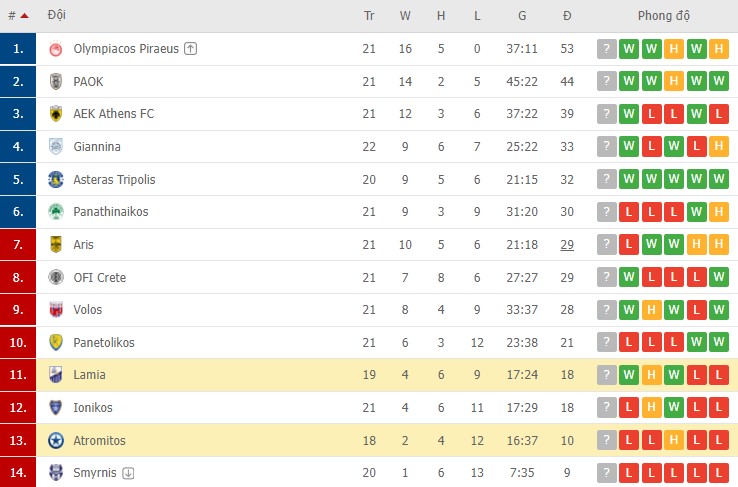Click the underlined 29 points for Aris
738x487 pixels.
tap(567, 245)
